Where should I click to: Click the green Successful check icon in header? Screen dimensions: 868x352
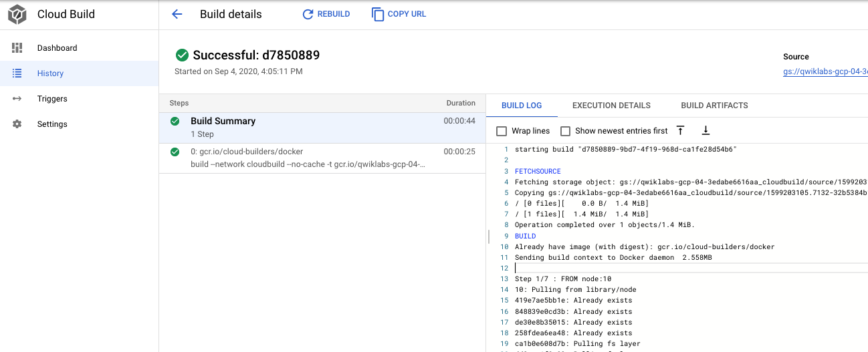coord(182,55)
